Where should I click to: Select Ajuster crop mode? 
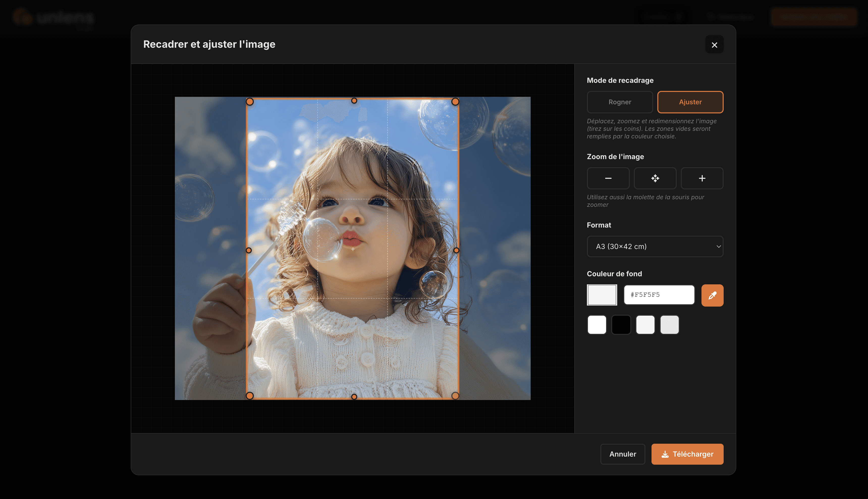(x=690, y=102)
